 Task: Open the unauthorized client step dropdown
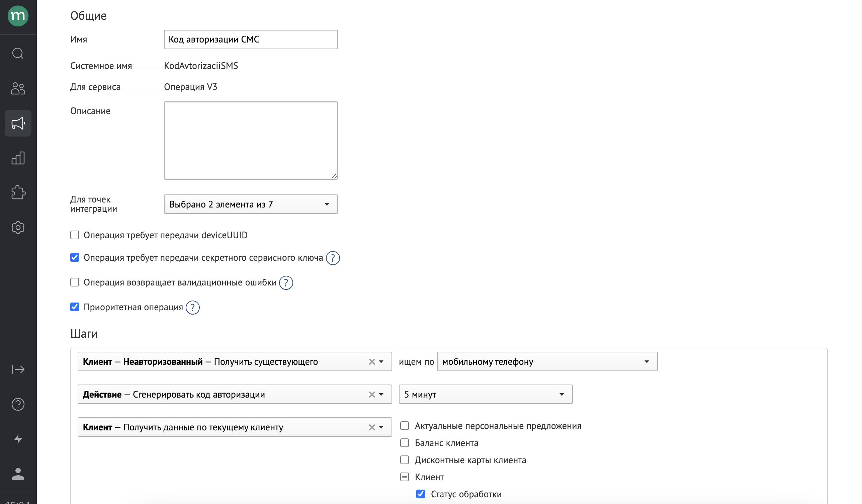tap(235, 362)
